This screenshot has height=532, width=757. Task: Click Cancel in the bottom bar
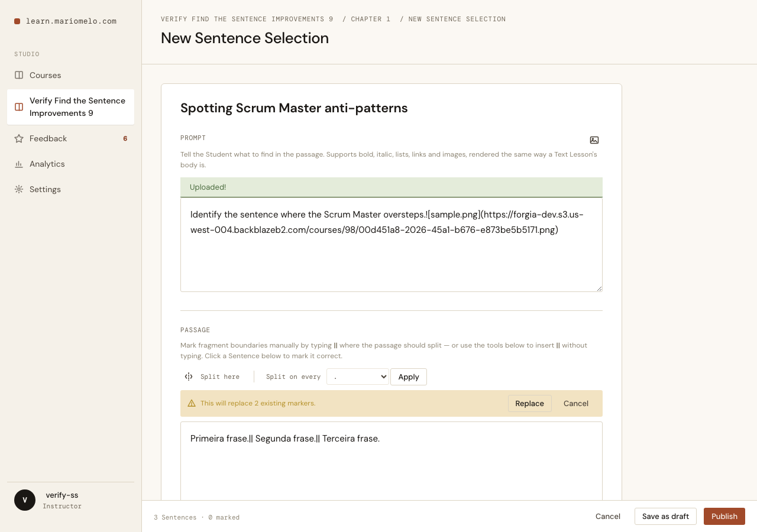[608, 516]
